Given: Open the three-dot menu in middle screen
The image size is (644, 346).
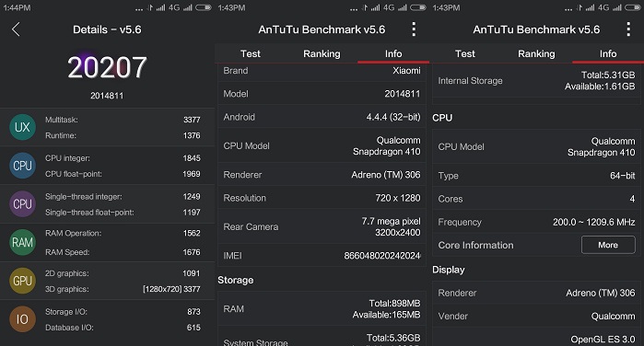Looking at the screenshot, I should (414, 29).
